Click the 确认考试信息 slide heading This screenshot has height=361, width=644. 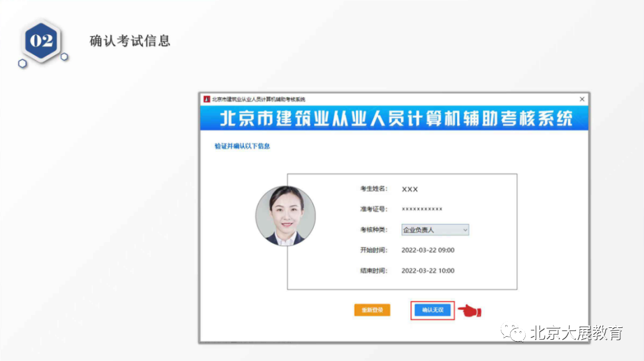tap(130, 41)
